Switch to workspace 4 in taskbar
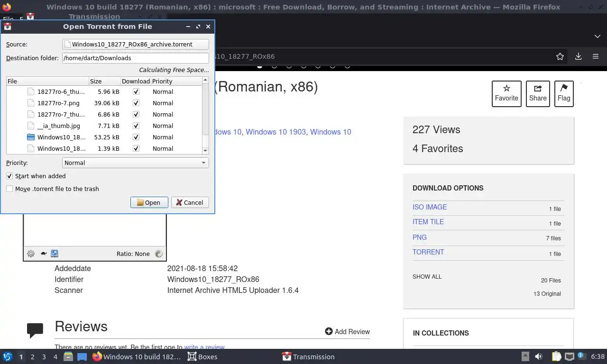Image resolution: width=607 pixels, height=364 pixels. tap(55, 356)
